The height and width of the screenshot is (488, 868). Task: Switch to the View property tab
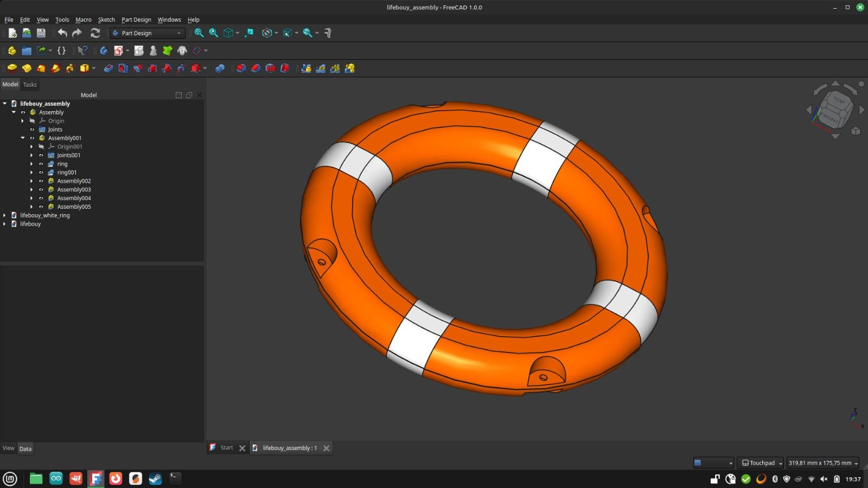tap(8, 448)
